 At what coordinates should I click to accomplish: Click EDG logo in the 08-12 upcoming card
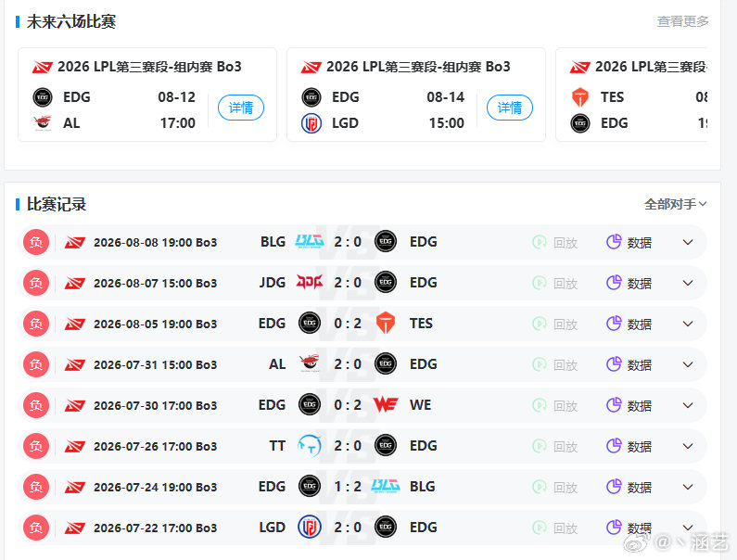tap(43, 97)
